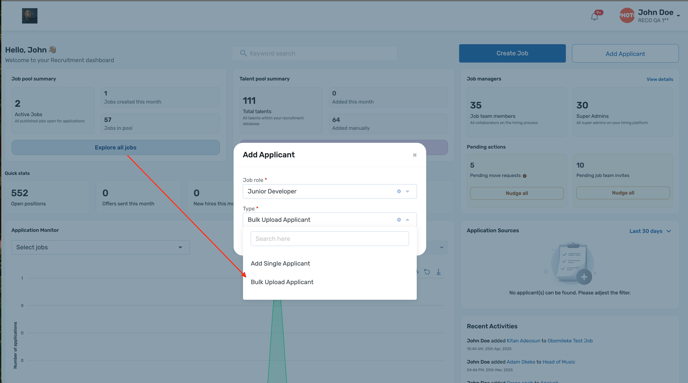Open the Head of Music link
This screenshot has width=688, height=383.
559,362
